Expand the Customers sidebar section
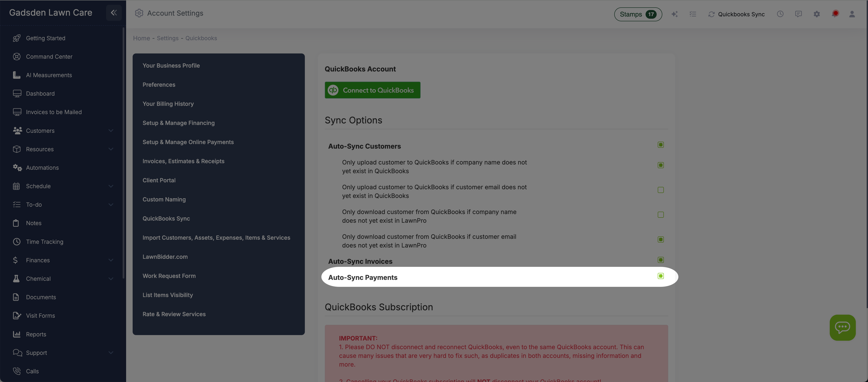Image resolution: width=868 pixels, height=382 pixels. pos(111,131)
